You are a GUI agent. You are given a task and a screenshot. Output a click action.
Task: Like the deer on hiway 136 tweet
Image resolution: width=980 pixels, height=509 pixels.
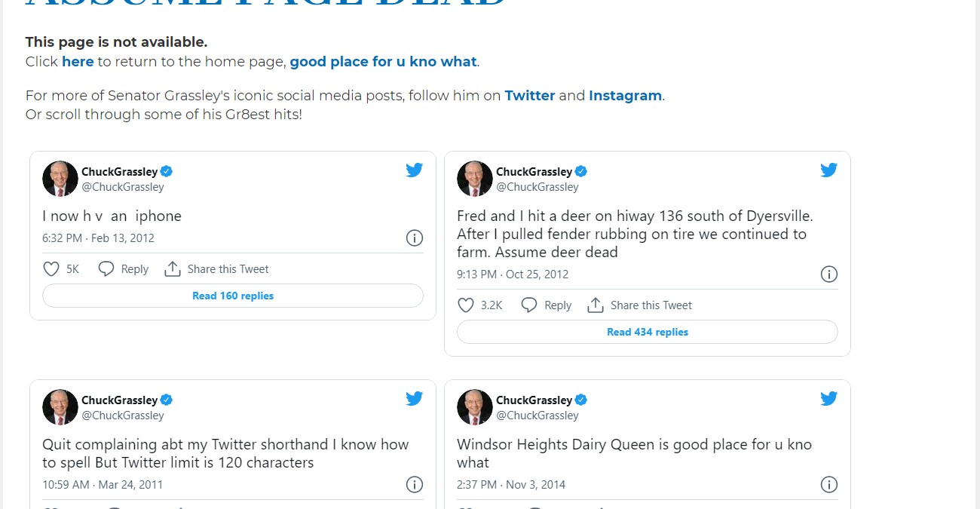pos(466,305)
